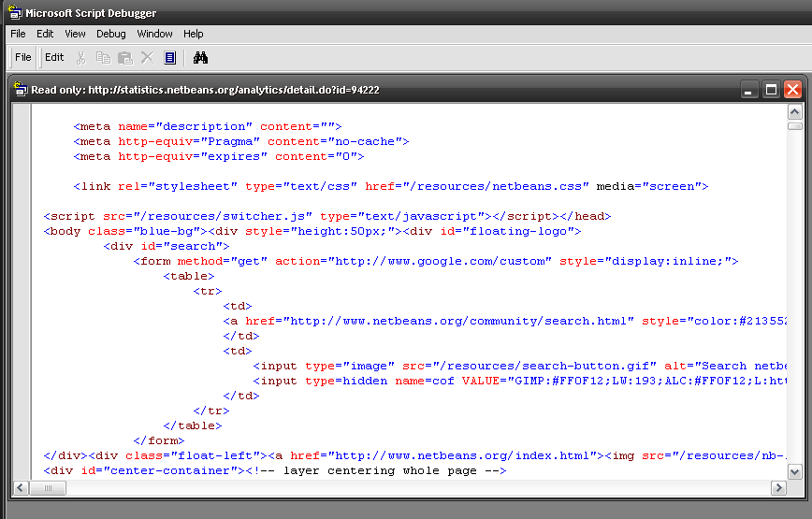Click the link rel="stylesheet" line

tap(390, 186)
